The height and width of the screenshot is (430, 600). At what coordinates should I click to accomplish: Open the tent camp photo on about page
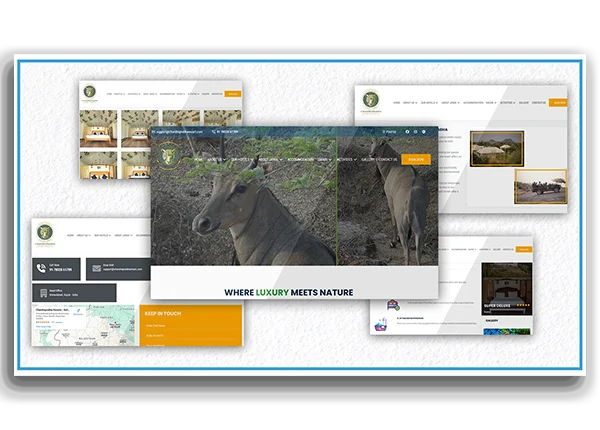497,148
